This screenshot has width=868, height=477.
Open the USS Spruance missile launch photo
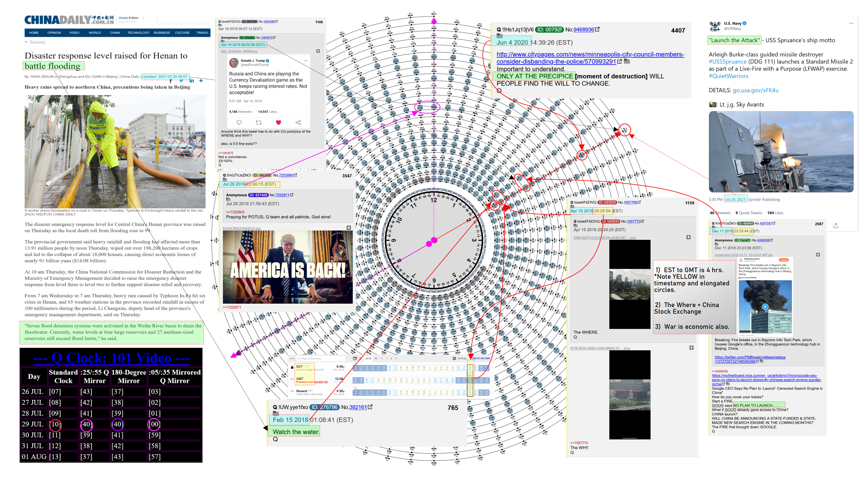click(781, 152)
